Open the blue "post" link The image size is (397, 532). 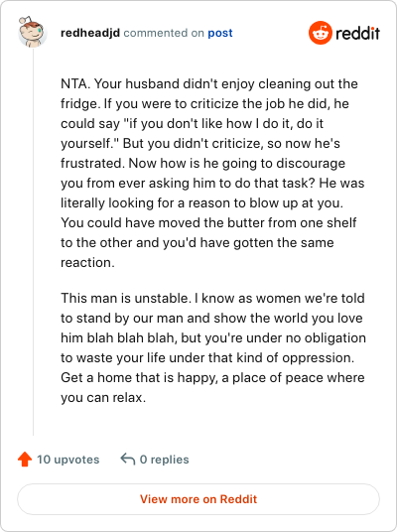[x=220, y=33]
